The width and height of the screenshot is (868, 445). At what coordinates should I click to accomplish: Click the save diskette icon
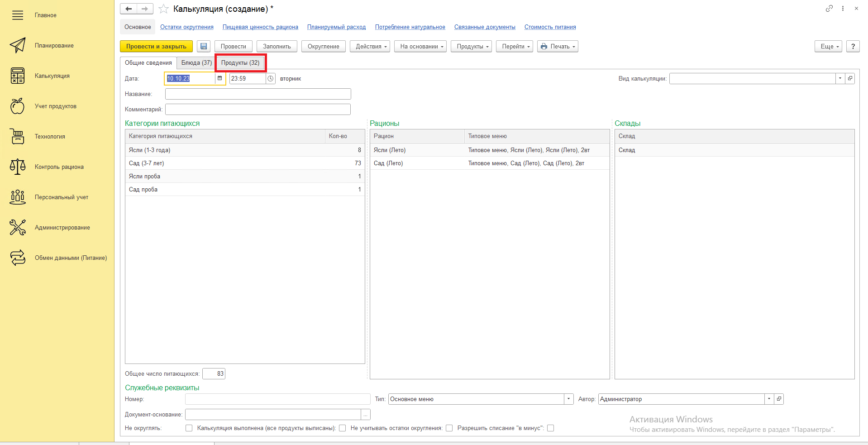point(204,47)
